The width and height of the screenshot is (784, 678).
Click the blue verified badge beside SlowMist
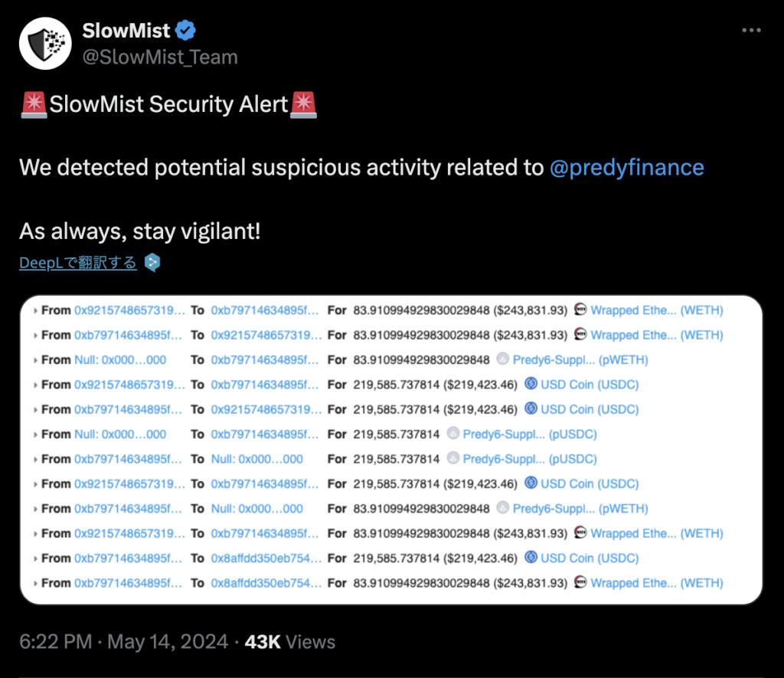184,30
